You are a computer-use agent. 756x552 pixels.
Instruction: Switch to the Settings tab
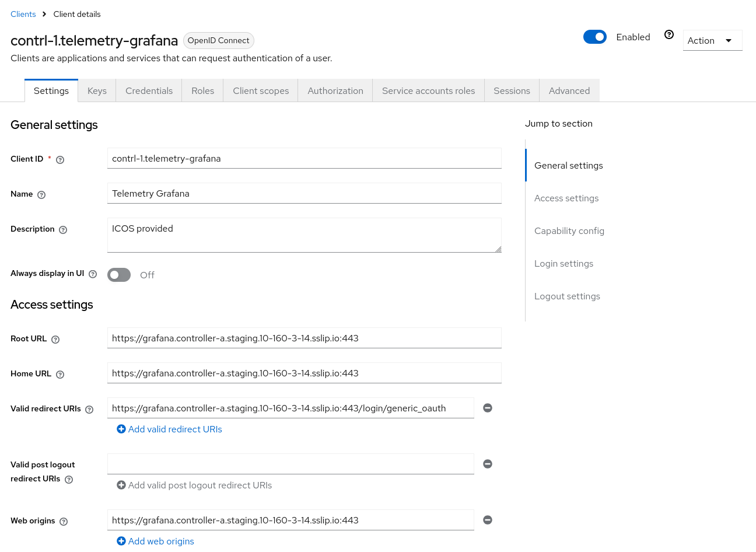click(x=51, y=90)
